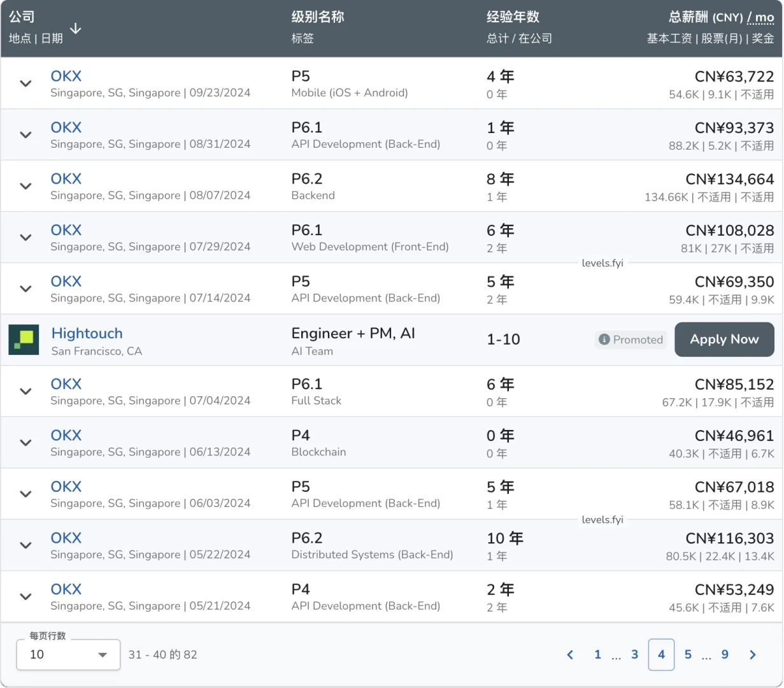The height and width of the screenshot is (688, 784).
Task: Click the CN¥85,152 compensation value
Action: pos(734,384)
